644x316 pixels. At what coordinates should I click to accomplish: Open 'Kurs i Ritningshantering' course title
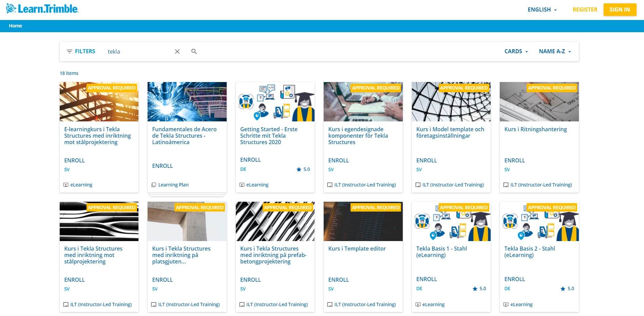click(x=535, y=129)
